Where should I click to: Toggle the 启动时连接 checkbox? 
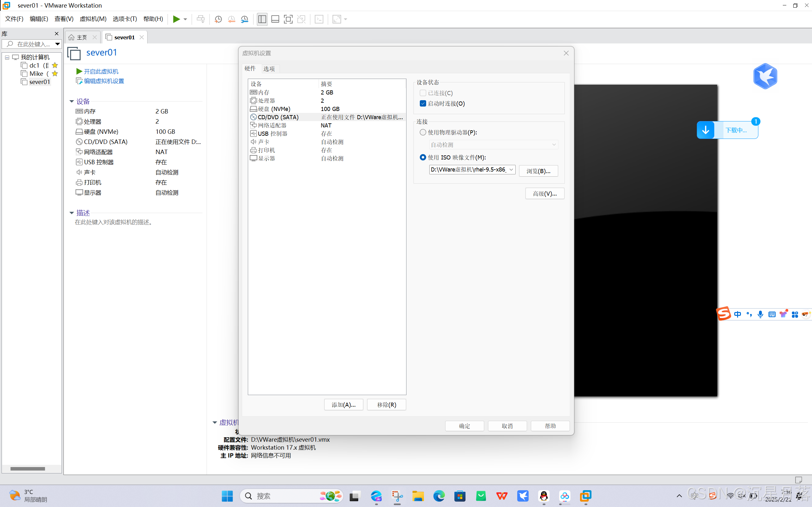[x=423, y=103]
